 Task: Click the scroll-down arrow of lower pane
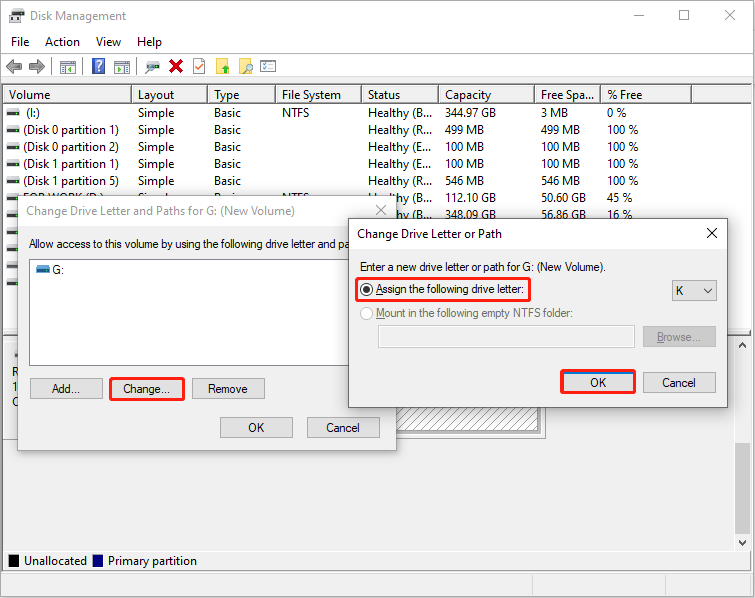tap(742, 543)
